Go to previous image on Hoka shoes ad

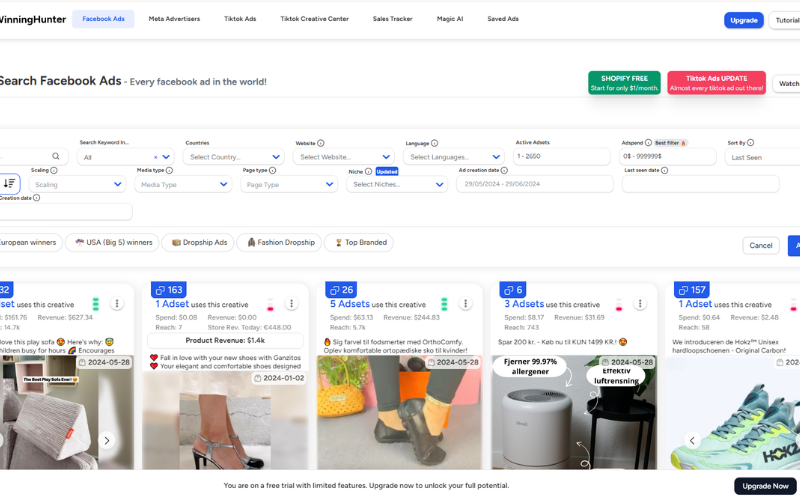pos(692,440)
